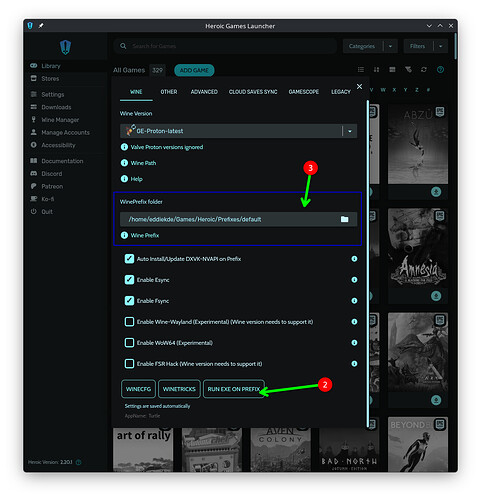Disable the Enable Fsync checkbox
Screen dimensions: 481x500
[x=129, y=301]
